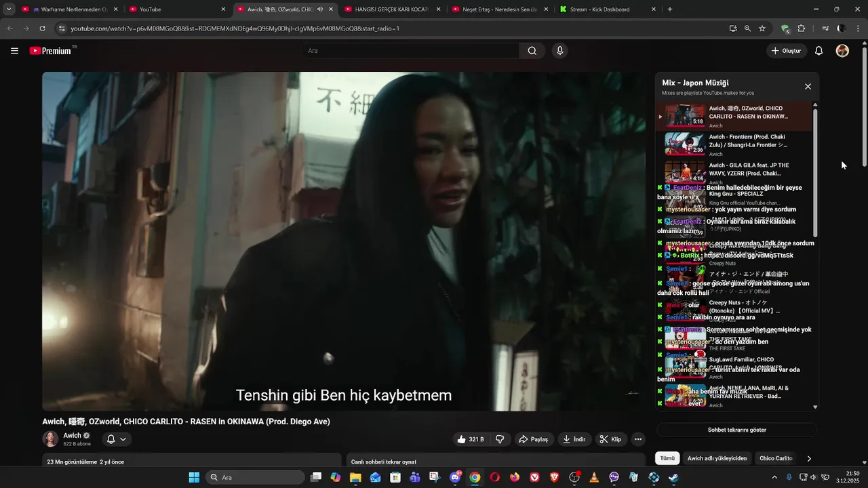868x488 pixels.
Task: Launch Steam from the taskbar
Action: click(673, 477)
